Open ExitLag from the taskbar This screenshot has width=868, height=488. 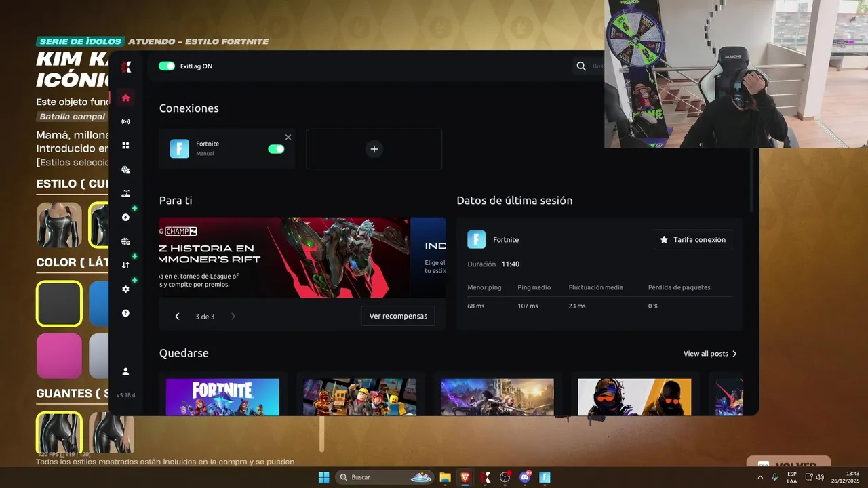tap(486, 477)
